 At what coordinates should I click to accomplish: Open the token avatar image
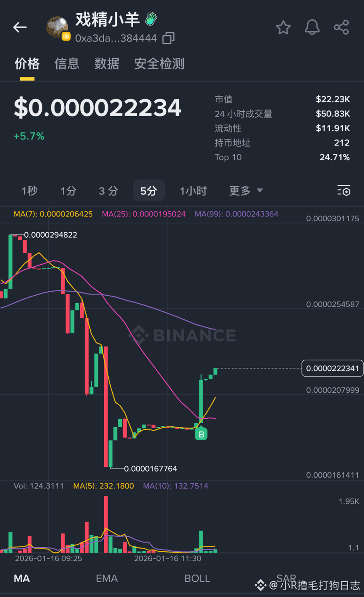(x=58, y=28)
